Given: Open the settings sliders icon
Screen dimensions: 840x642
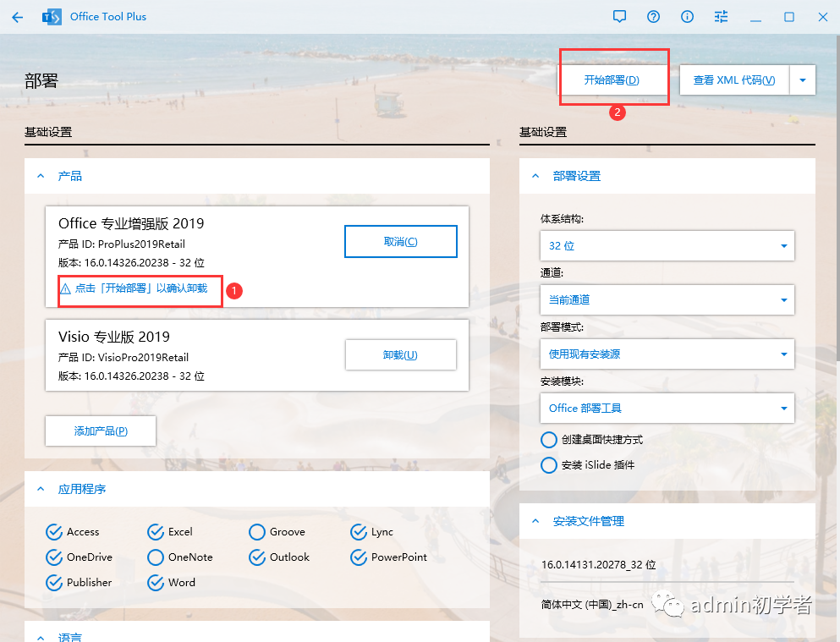Looking at the screenshot, I should 721,17.
